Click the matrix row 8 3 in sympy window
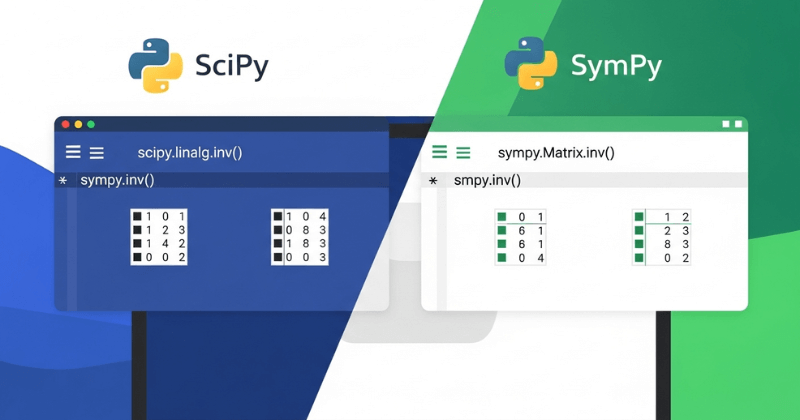This screenshot has width=800, height=420. (662, 244)
